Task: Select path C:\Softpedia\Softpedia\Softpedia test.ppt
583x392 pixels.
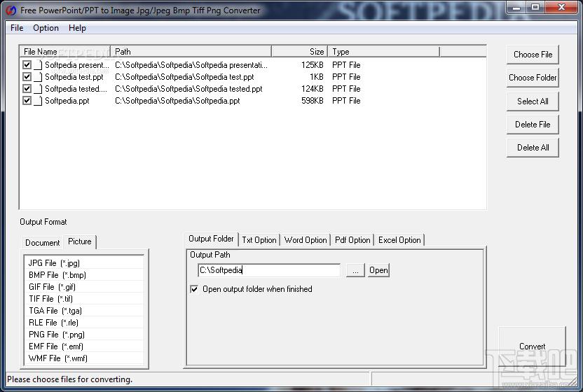Action: pyautogui.click(x=184, y=77)
